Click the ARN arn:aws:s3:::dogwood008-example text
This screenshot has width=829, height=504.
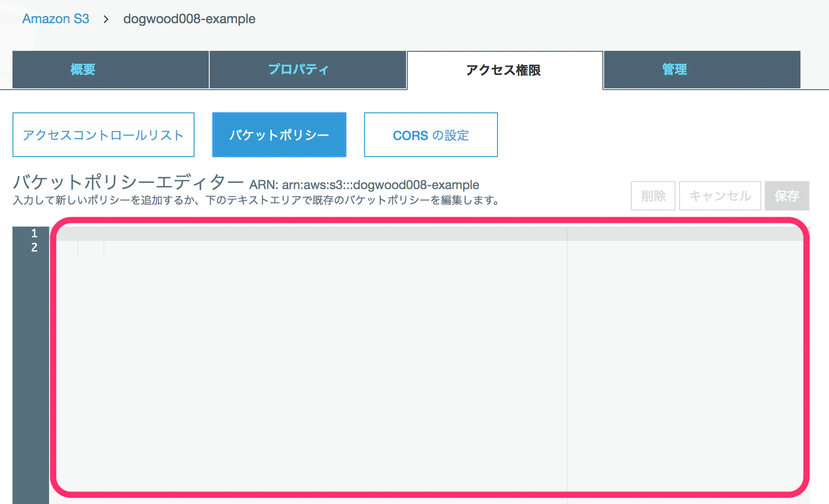point(364,185)
